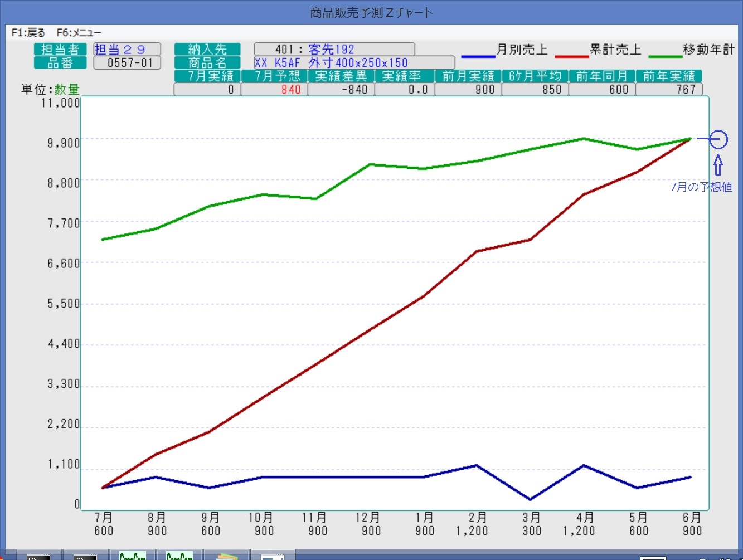Click the 前年同月 column header
Image resolution: width=743 pixels, height=560 pixels.
point(602,76)
